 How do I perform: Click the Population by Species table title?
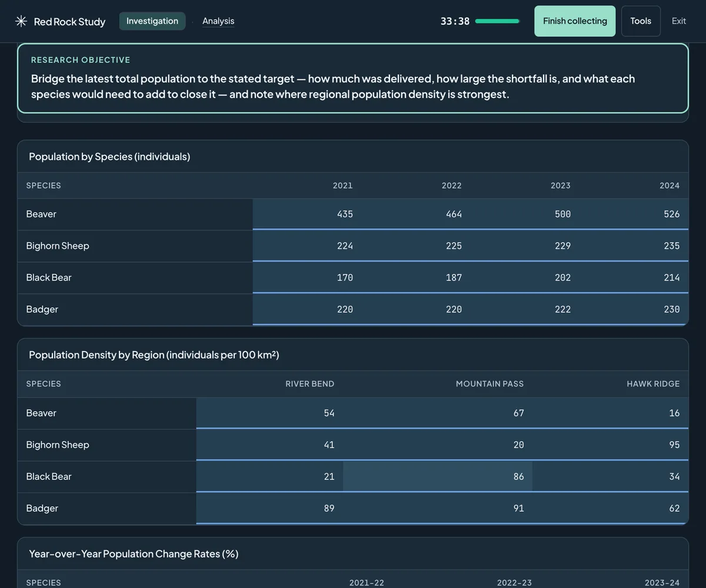click(109, 156)
